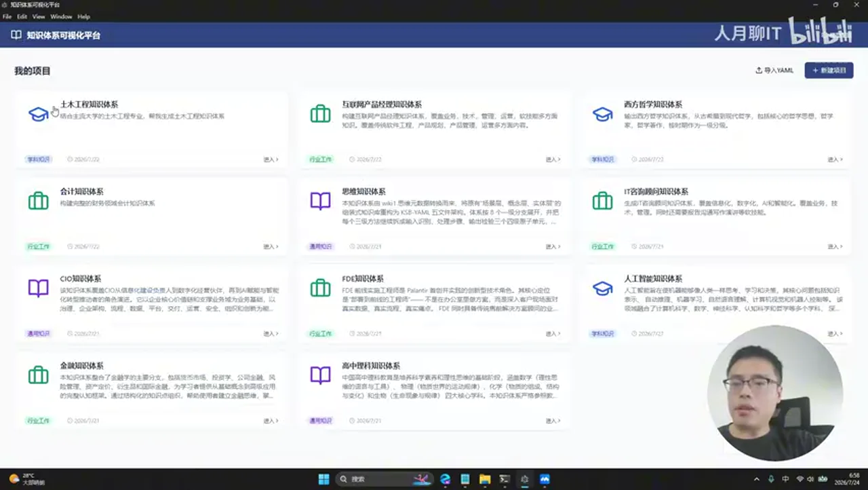Click the 人工智能知识体系 card title

pos(653,279)
